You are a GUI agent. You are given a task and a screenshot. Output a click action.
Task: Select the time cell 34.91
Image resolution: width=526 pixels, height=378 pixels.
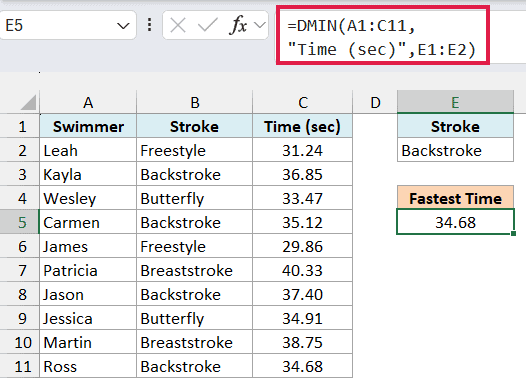point(303,318)
